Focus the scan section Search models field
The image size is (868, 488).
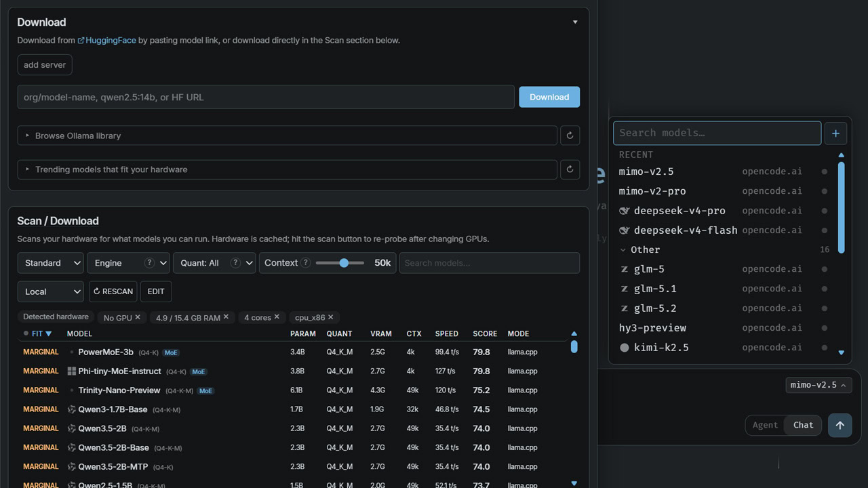click(x=490, y=263)
